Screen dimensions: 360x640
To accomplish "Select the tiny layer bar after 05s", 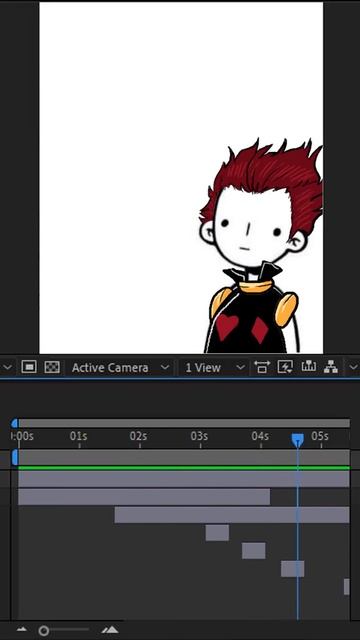I will pyautogui.click(x=347, y=587).
